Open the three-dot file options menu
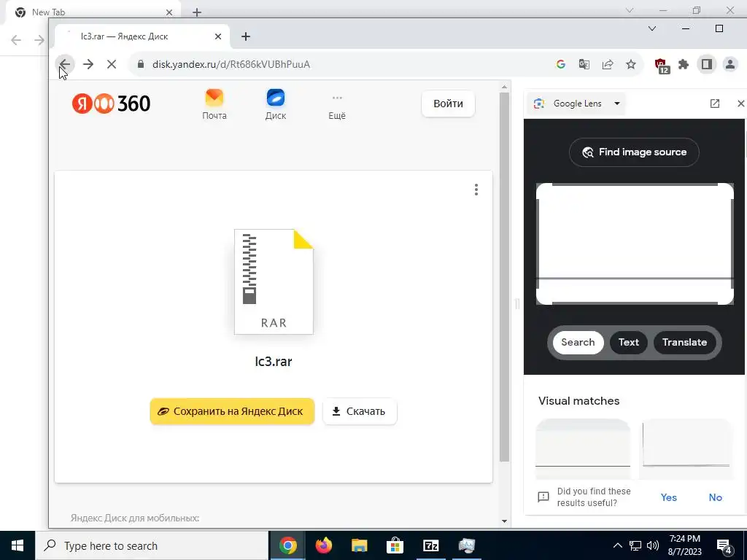The image size is (747, 560). pos(476,190)
